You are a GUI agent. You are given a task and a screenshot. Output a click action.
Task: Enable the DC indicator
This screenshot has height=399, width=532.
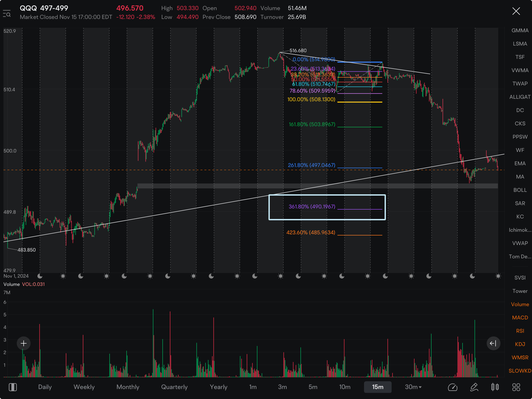click(x=520, y=110)
